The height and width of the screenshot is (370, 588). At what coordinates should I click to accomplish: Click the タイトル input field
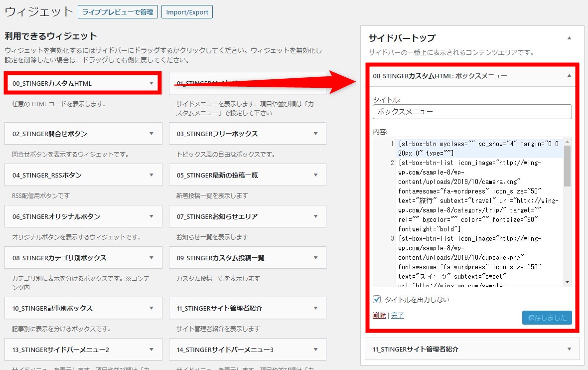click(472, 112)
